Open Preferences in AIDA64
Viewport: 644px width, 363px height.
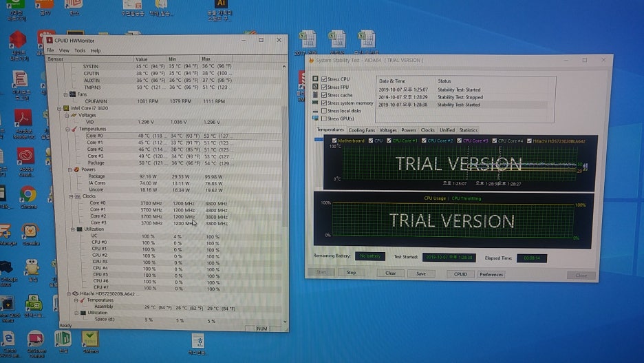[491, 275]
